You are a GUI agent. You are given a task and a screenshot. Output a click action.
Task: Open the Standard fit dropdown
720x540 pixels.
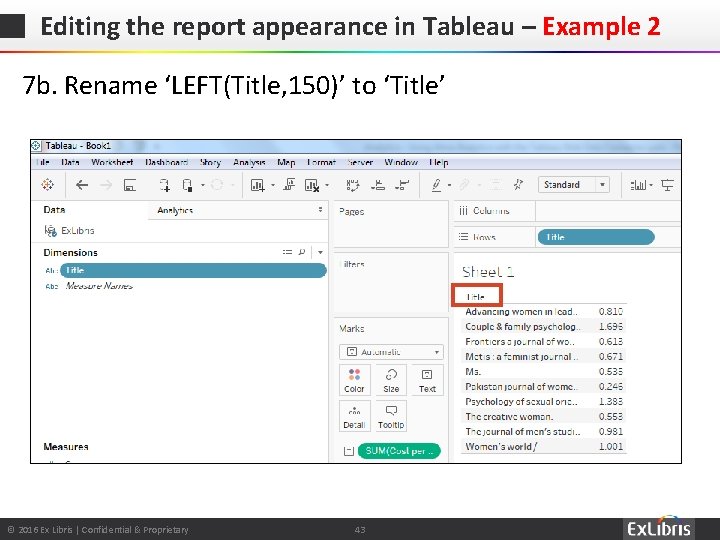[574, 185]
